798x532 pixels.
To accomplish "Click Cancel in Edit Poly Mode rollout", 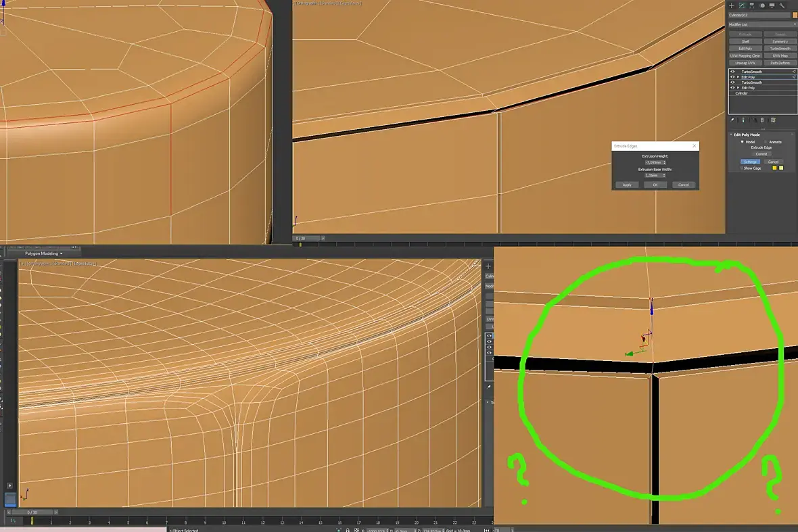I will click(x=773, y=162).
